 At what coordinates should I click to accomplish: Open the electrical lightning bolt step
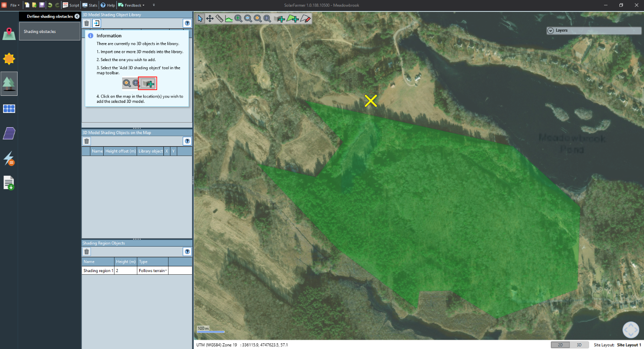point(9,158)
